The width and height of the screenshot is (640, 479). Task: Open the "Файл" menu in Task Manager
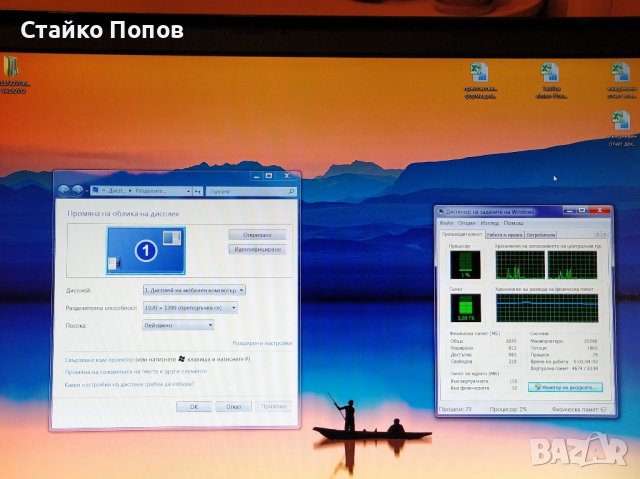click(x=446, y=223)
